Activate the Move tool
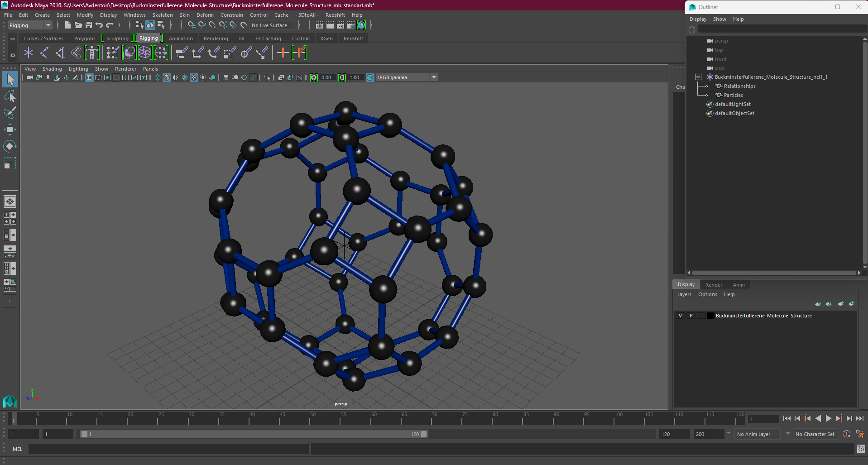The height and width of the screenshot is (465, 868). coord(10,129)
